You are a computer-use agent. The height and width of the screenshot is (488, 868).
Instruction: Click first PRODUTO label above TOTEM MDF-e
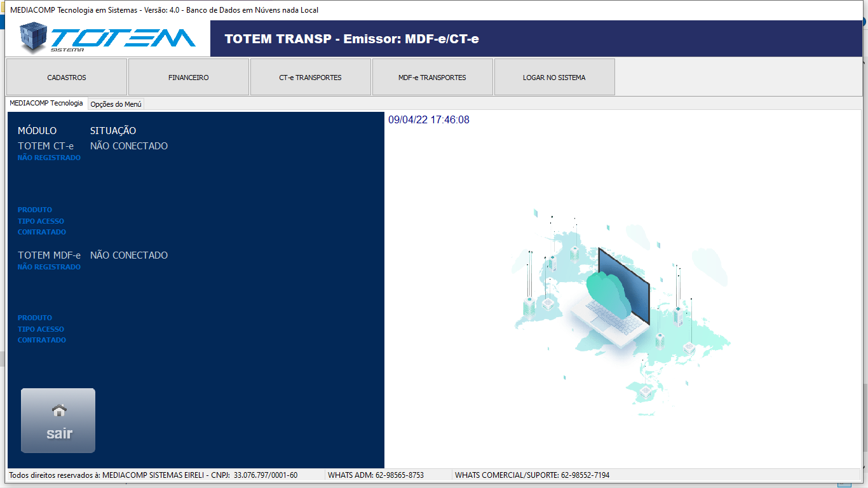[35, 210]
